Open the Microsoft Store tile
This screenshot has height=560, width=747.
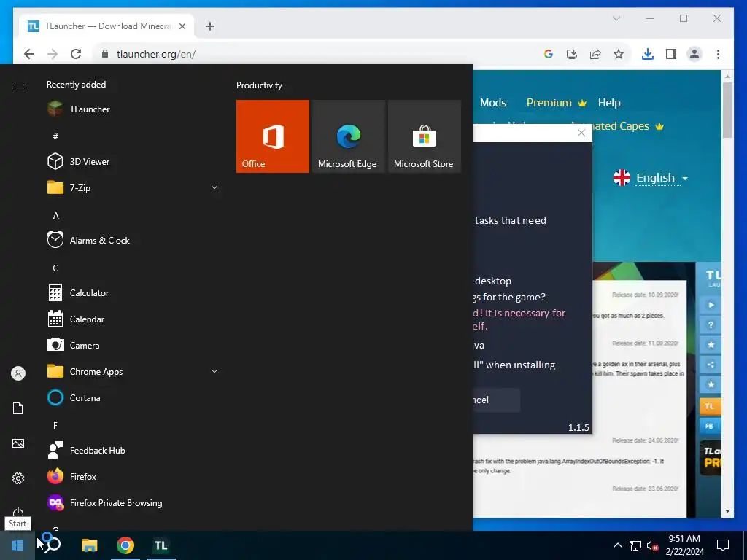coord(425,136)
